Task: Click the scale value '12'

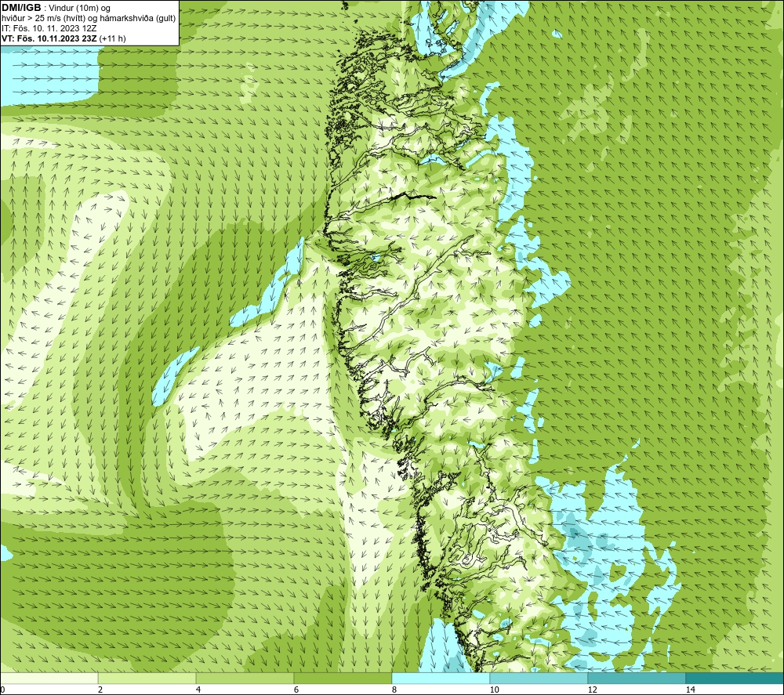Action: [592, 690]
